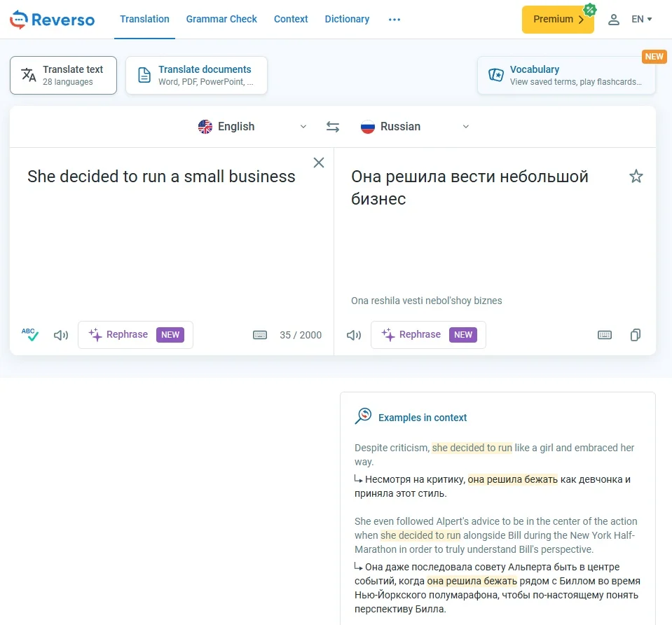The width and height of the screenshot is (672, 625).
Task: Show more navigation options via three dots
Action: click(x=395, y=20)
